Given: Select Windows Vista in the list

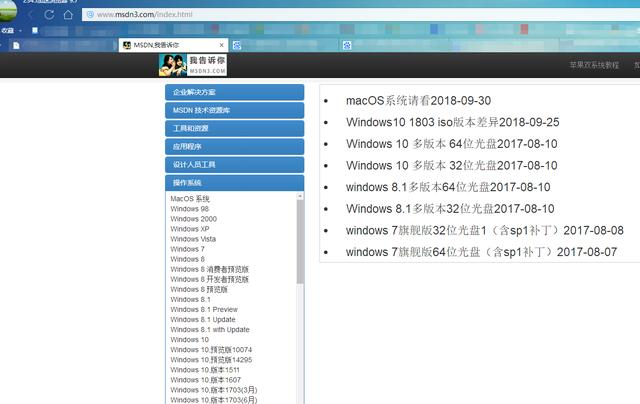Looking at the screenshot, I should click(193, 239).
